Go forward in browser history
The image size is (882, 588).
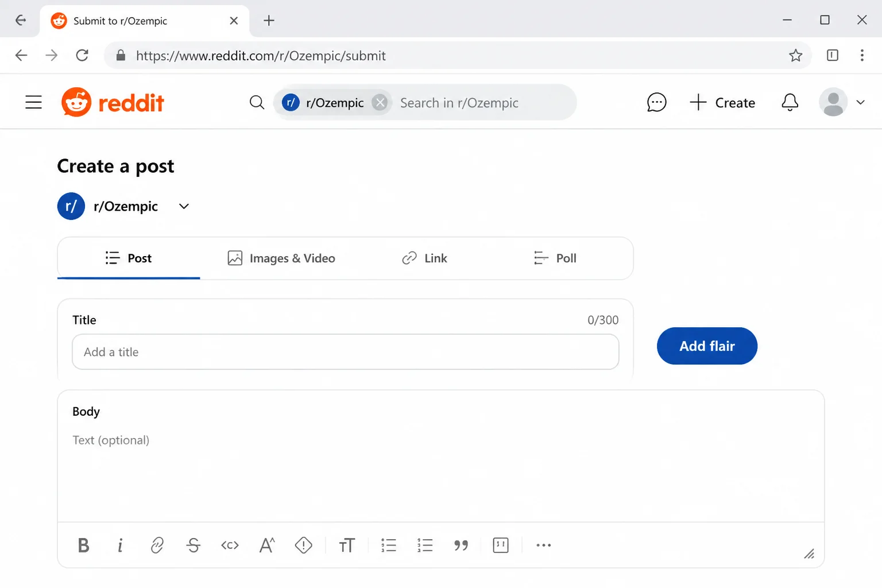pos(52,55)
